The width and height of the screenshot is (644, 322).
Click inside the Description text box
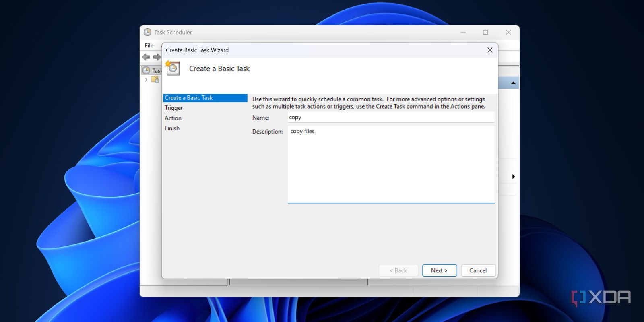coord(390,164)
